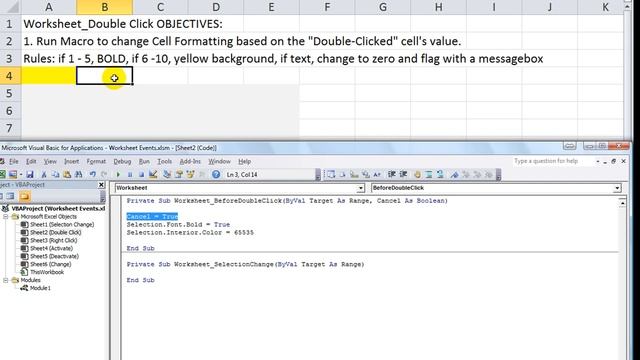Open the Add-Ins menu
The image size is (640, 360).
pyautogui.click(x=190, y=161)
